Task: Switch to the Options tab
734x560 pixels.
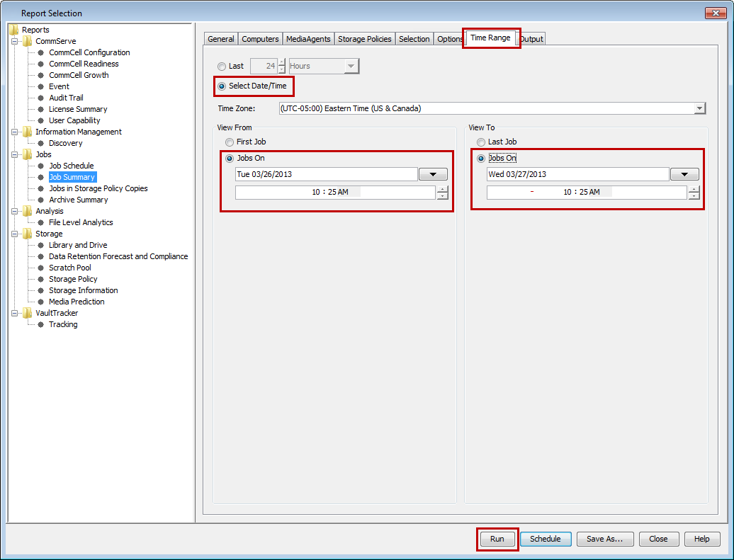Action: 449,39
